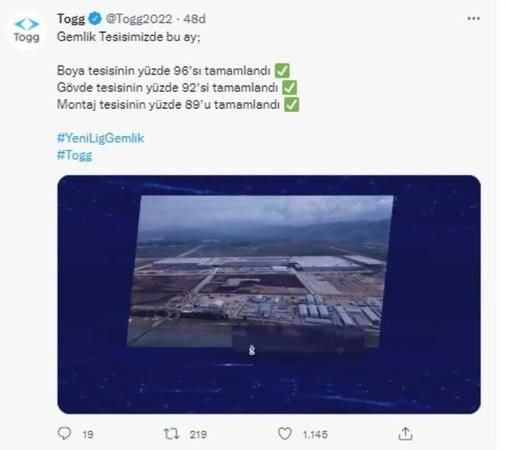Visit the @Togg2022 handle link
507x450 pixels.
point(139,19)
